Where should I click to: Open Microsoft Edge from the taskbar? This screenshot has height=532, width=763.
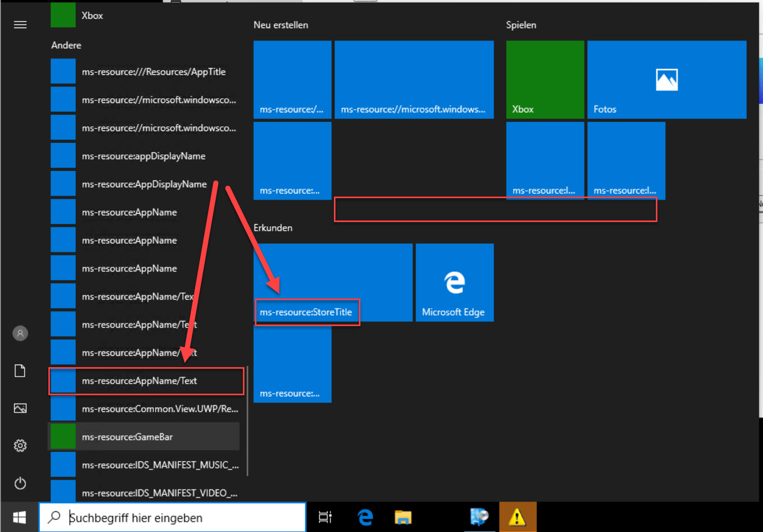tap(366, 517)
